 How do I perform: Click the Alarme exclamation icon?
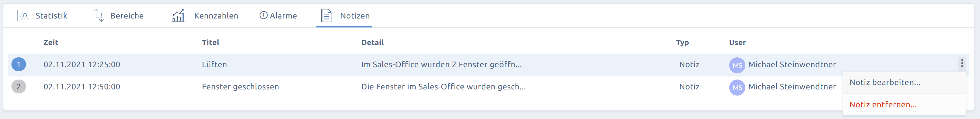pos(263,15)
